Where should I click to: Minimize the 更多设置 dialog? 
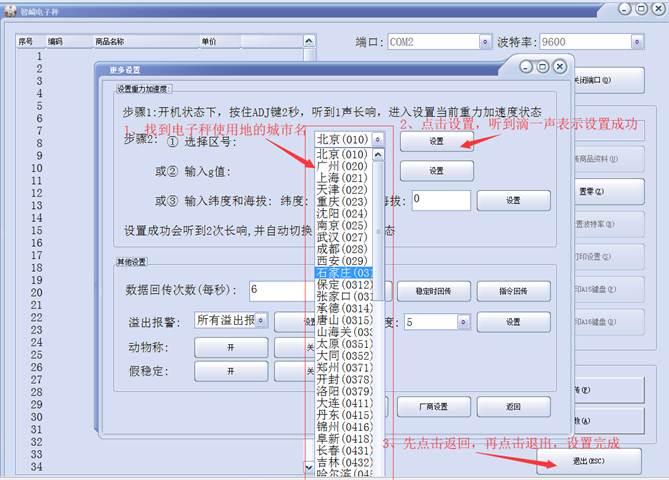[526, 67]
